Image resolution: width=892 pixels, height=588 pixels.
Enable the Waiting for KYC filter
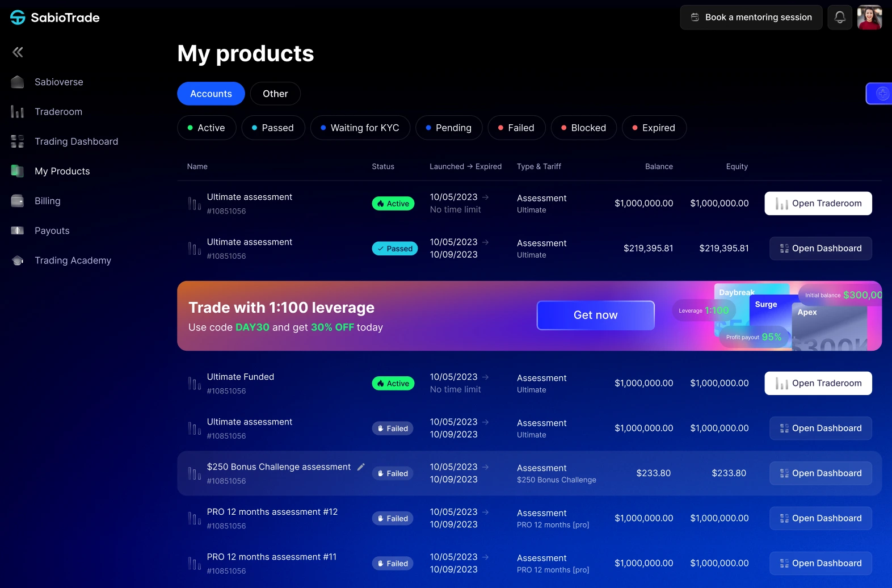coord(360,128)
